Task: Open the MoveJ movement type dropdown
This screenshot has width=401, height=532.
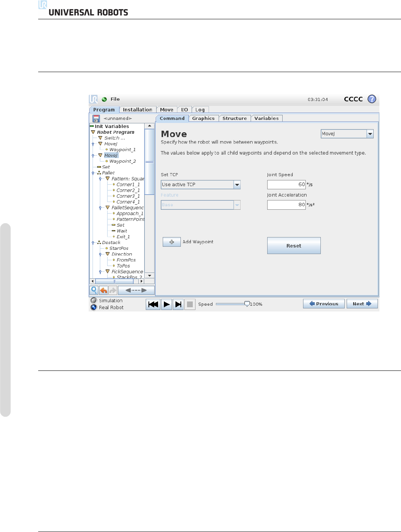Action: (347, 134)
